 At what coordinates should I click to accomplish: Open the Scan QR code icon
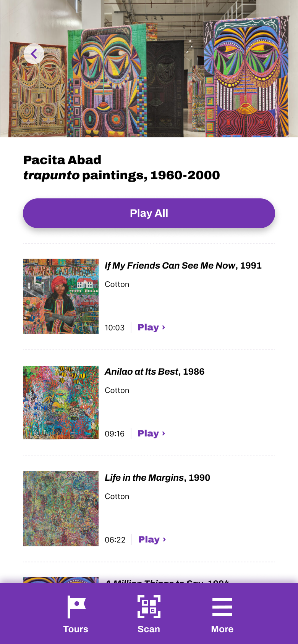pos(149,607)
